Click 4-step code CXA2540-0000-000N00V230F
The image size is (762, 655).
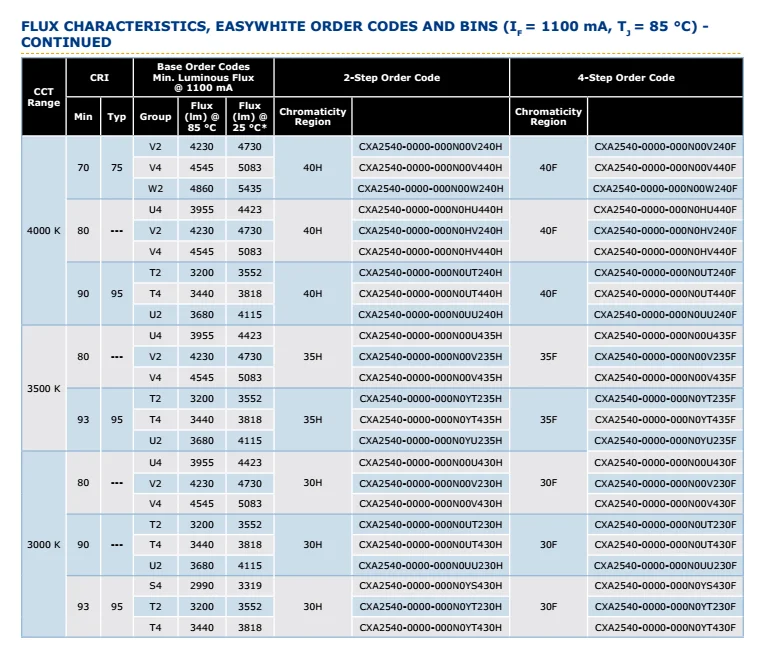(x=665, y=483)
